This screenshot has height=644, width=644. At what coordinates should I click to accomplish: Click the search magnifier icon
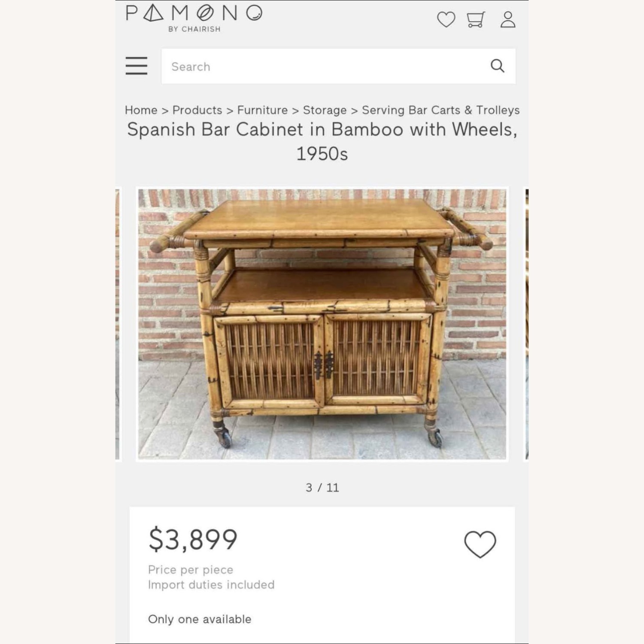pos(497,67)
